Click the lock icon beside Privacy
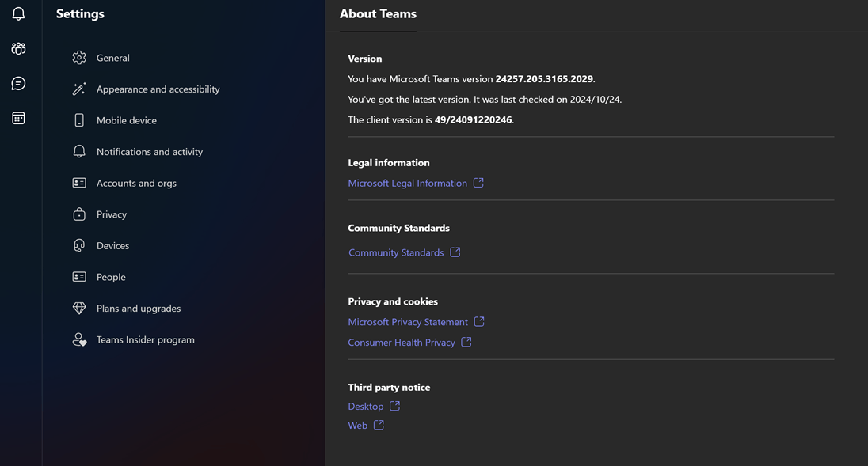The image size is (868, 466). tap(79, 214)
